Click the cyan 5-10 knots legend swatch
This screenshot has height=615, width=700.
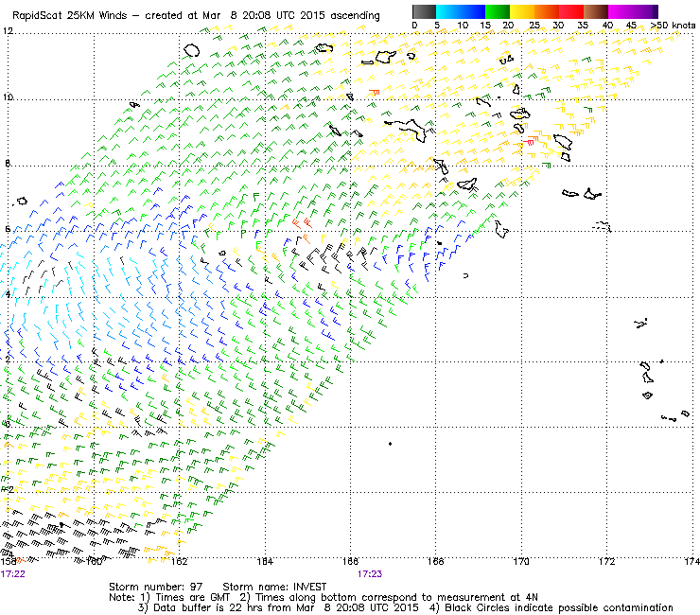pos(447,11)
